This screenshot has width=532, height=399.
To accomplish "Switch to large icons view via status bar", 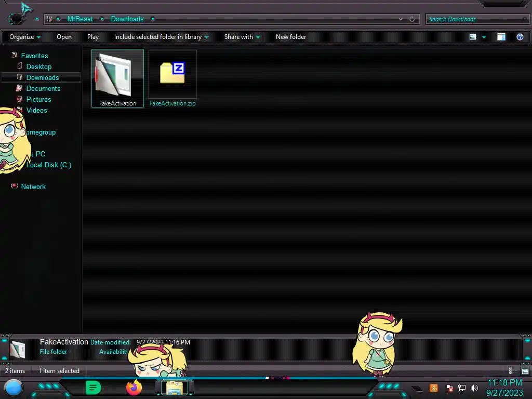I will (525, 371).
